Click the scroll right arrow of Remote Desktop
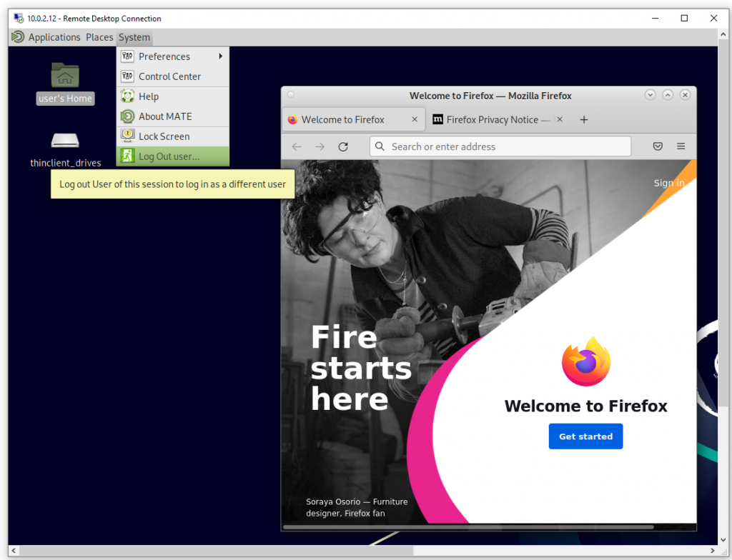 point(713,551)
